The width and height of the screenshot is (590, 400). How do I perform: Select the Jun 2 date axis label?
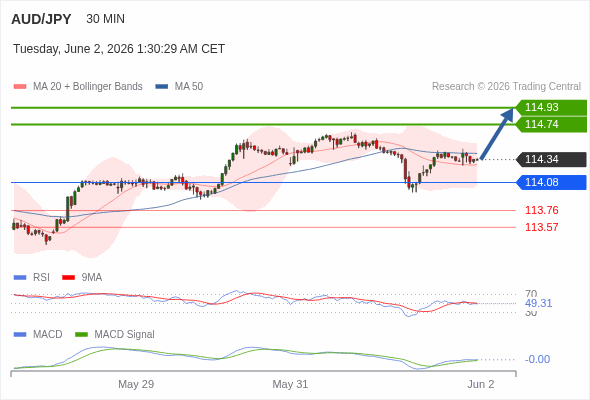point(481,384)
